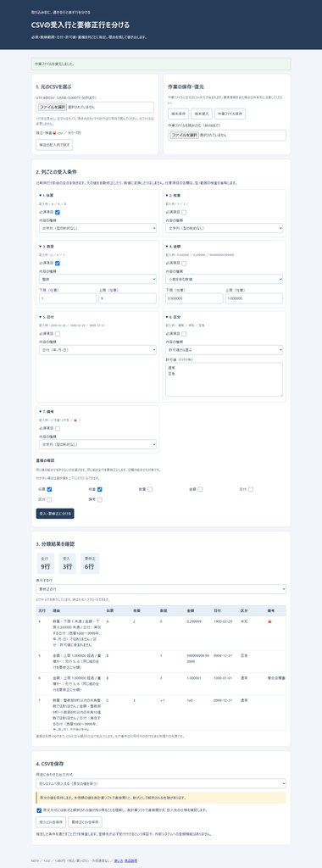
Task: Click the 数量 上限 field showing 9
Action: (128, 298)
